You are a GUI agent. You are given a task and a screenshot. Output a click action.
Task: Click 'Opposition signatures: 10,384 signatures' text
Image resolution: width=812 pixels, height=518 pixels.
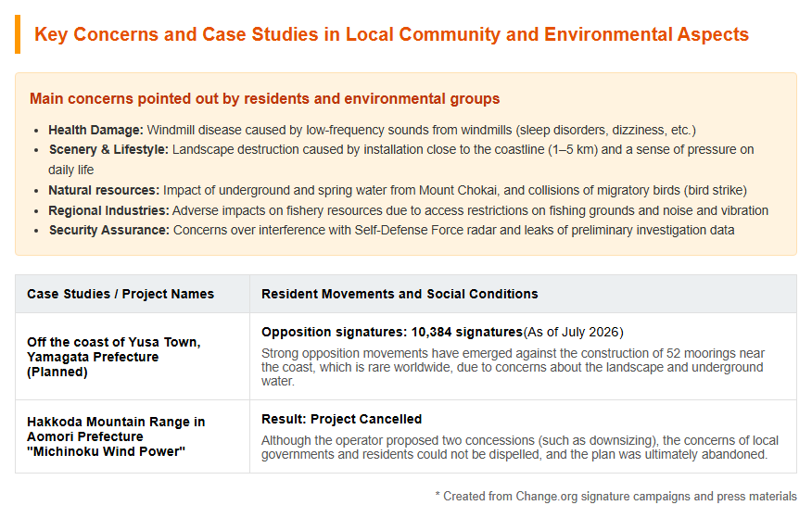pyautogui.click(x=392, y=333)
